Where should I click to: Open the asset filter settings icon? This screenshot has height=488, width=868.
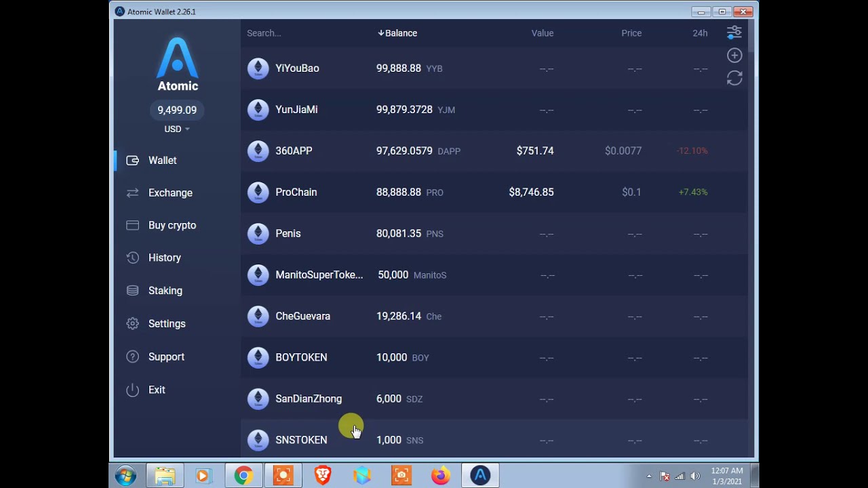[734, 33]
